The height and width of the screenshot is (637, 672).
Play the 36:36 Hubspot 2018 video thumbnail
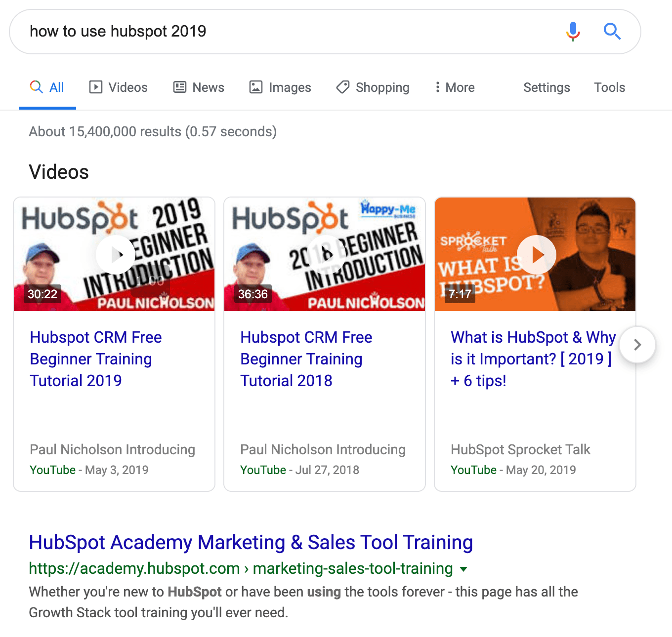[x=326, y=255]
